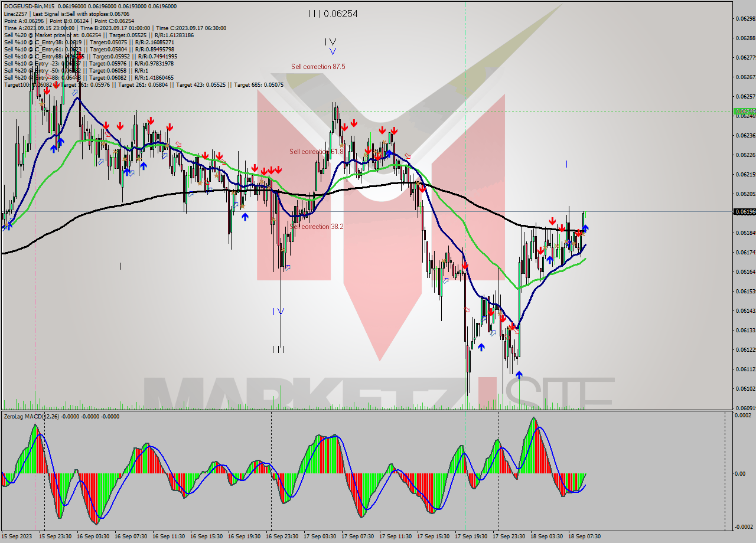Click the green price tag on the dashed line
Screen dimensions: 756x543
(x=744, y=111)
